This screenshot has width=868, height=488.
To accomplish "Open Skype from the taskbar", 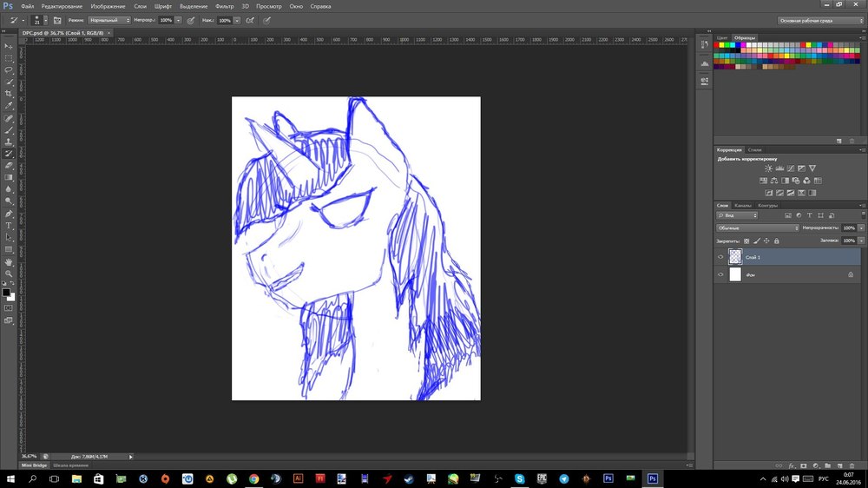I will 519,479.
